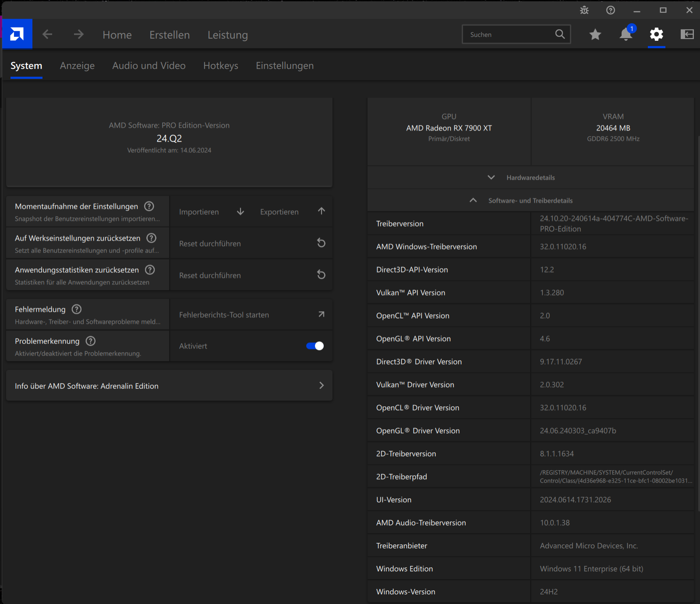700x604 pixels.
Task: Click Advanced Micro Devices, Inc. value
Action: click(x=589, y=546)
